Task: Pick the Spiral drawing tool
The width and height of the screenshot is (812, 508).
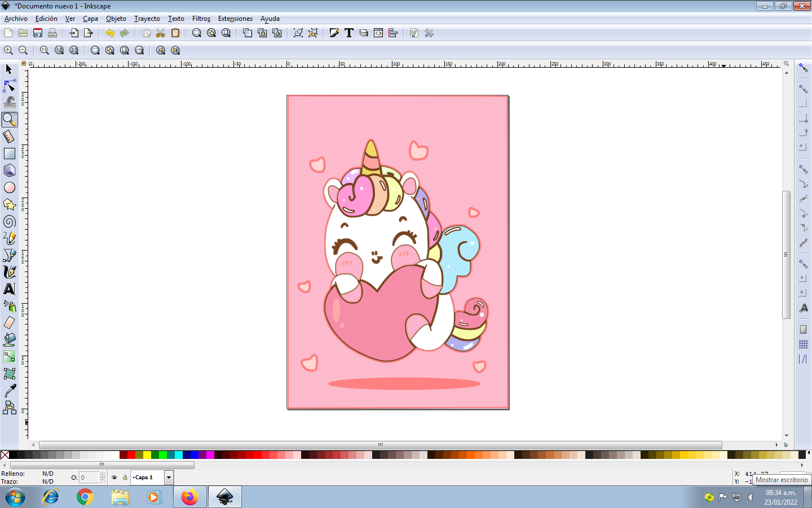Action: [10, 221]
